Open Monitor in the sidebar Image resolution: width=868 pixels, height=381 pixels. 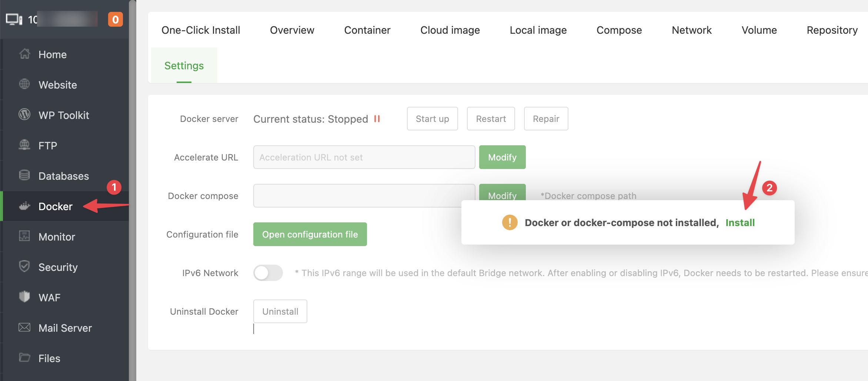(66, 236)
